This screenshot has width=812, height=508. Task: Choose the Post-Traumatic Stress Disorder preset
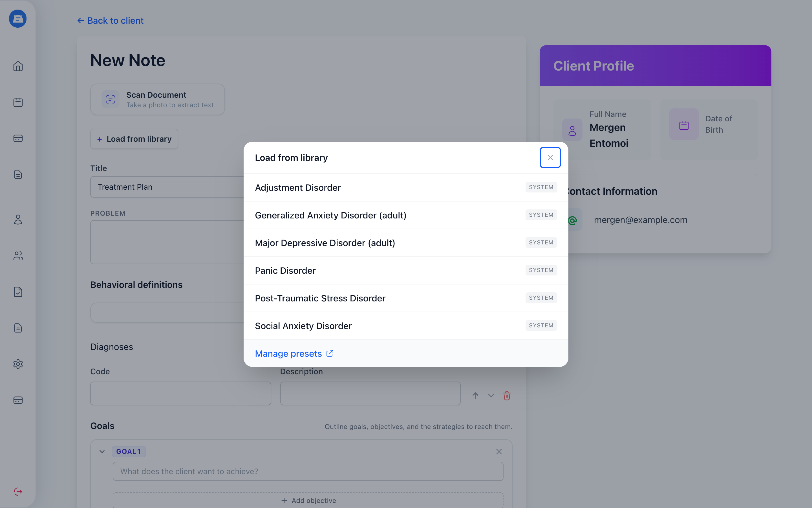point(406,298)
